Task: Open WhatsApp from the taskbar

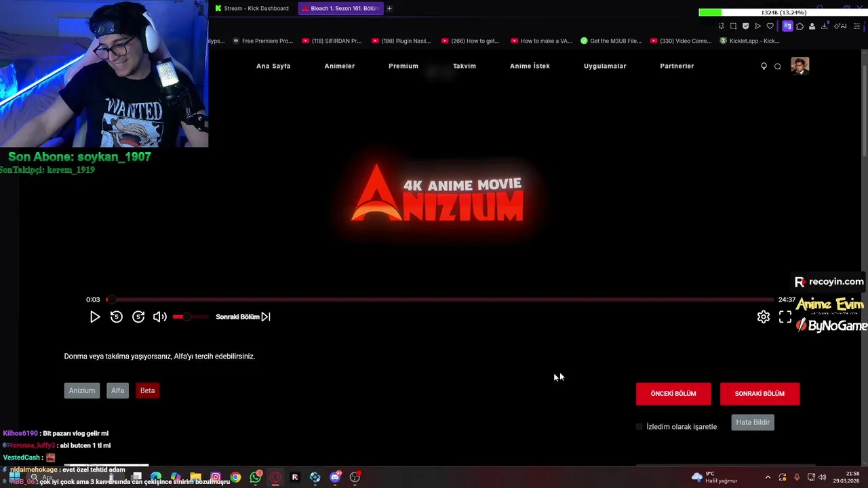Action: coord(256,476)
